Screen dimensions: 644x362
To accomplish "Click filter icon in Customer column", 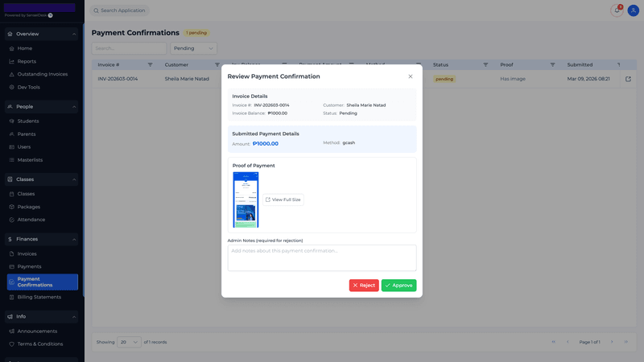I will [x=217, y=64].
